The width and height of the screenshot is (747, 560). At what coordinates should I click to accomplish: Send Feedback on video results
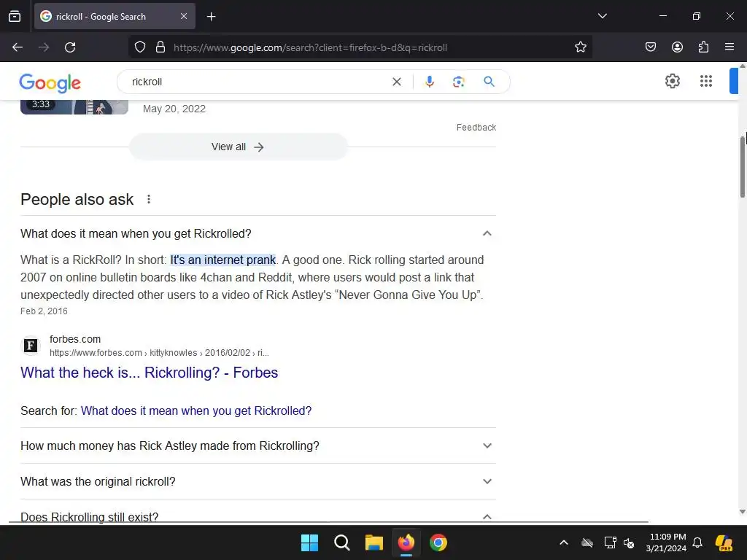click(x=476, y=127)
